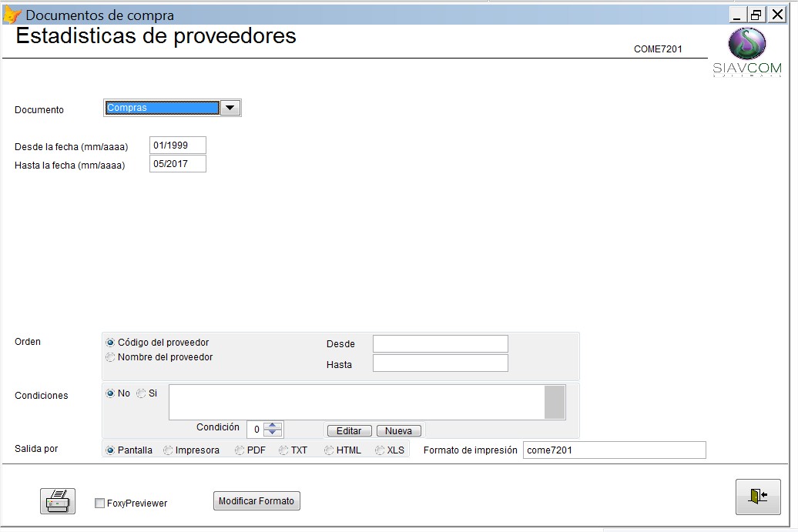Viewport: 798px width, 532px height.
Task: Click the Formato de impresión field
Action: coord(614,450)
